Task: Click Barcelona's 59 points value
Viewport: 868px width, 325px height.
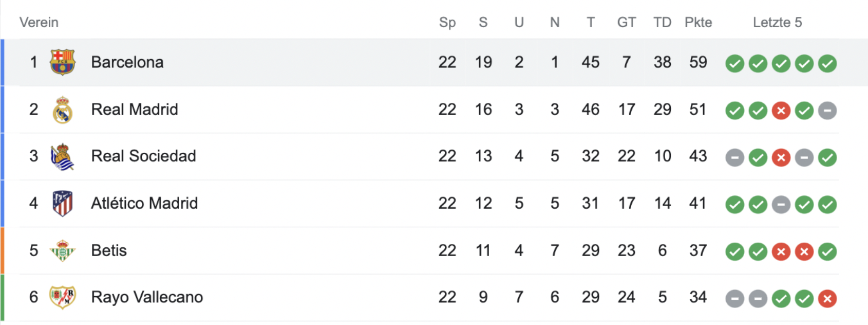Action: [x=698, y=62]
